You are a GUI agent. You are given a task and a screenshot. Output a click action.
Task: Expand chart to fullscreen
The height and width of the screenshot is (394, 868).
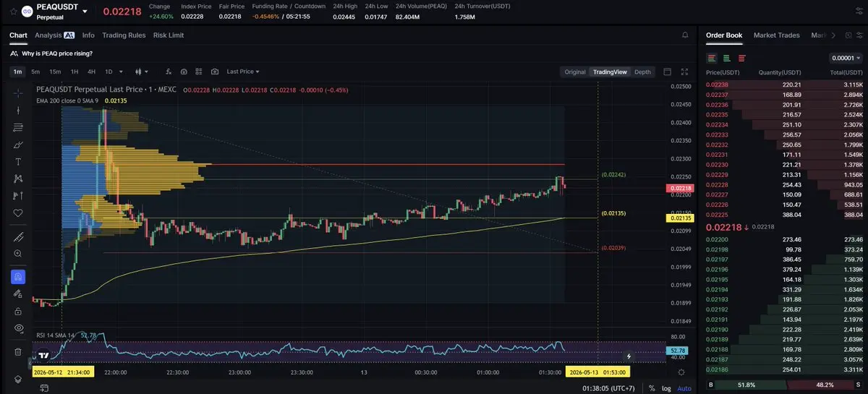pos(684,72)
